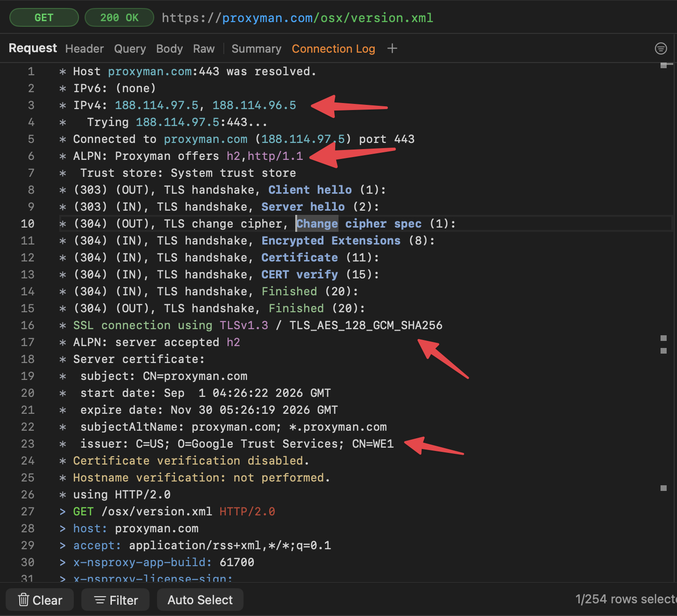Open the Query tab
The image size is (677, 616).
click(x=130, y=49)
